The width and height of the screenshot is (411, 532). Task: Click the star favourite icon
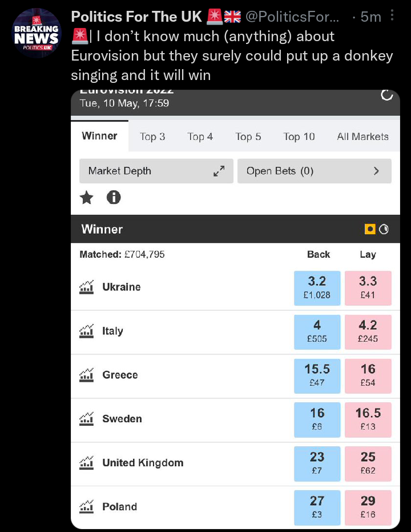(x=86, y=198)
